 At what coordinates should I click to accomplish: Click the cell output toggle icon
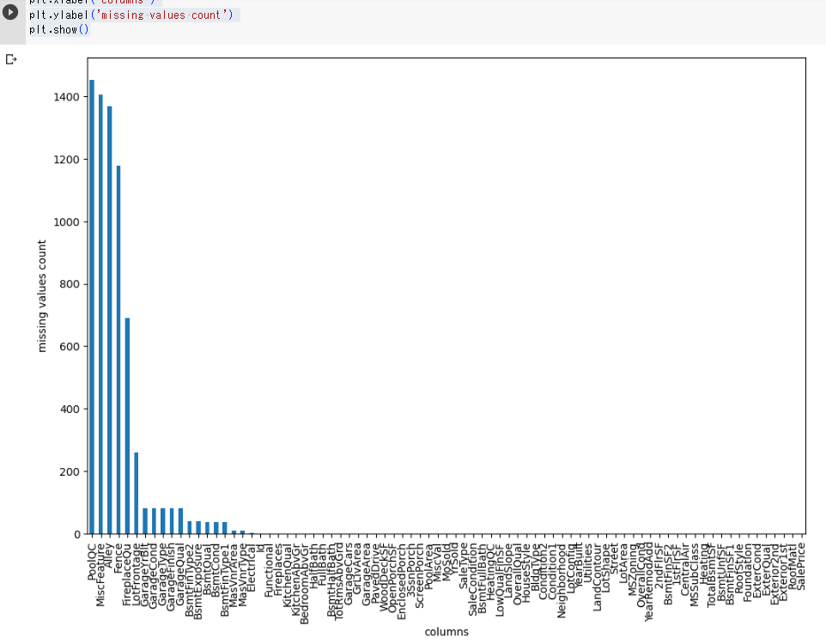click(11, 59)
